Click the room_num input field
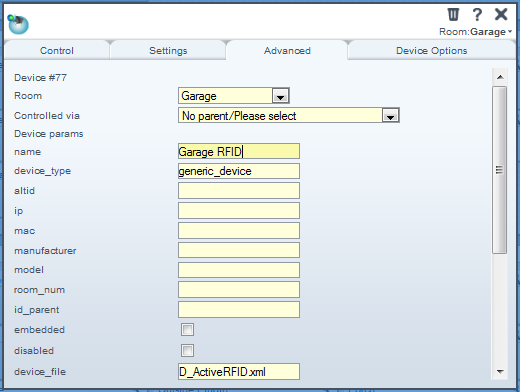520x392 pixels. click(x=239, y=290)
